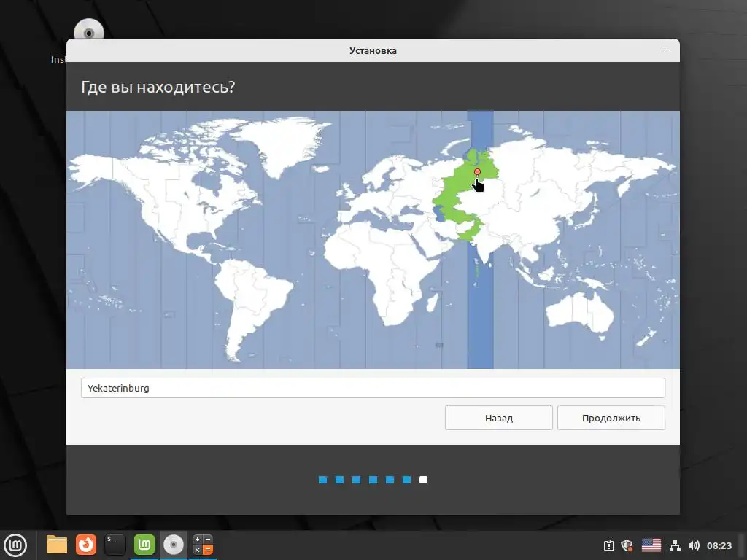The image size is (747, 560).
Task: Click the white current-step progress indicator
Action: 424,480
